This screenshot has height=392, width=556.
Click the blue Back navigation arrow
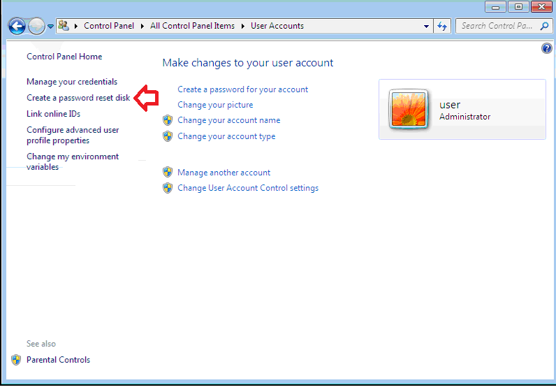[17, 26]
